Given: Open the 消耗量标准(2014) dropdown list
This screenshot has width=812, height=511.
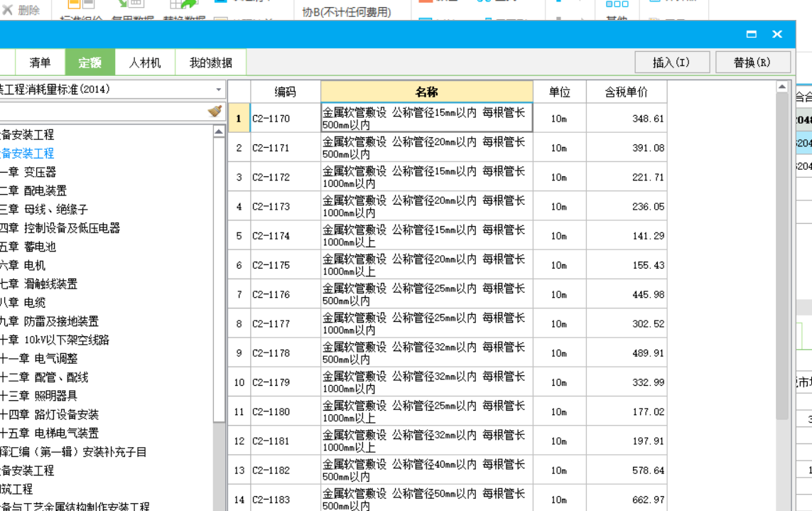Looking at the screenshot, I should click(x=219, y=90).
